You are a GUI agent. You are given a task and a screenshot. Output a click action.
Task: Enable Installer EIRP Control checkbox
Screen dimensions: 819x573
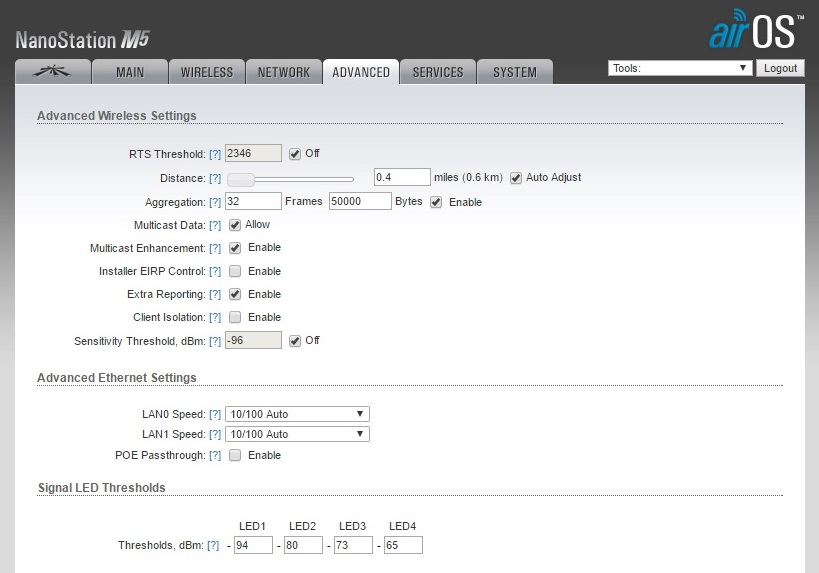coord(235,271)
